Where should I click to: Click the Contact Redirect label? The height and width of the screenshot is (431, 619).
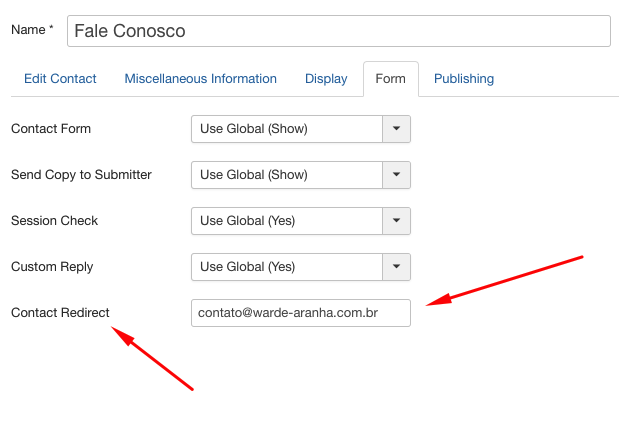[x=60, y=313]
